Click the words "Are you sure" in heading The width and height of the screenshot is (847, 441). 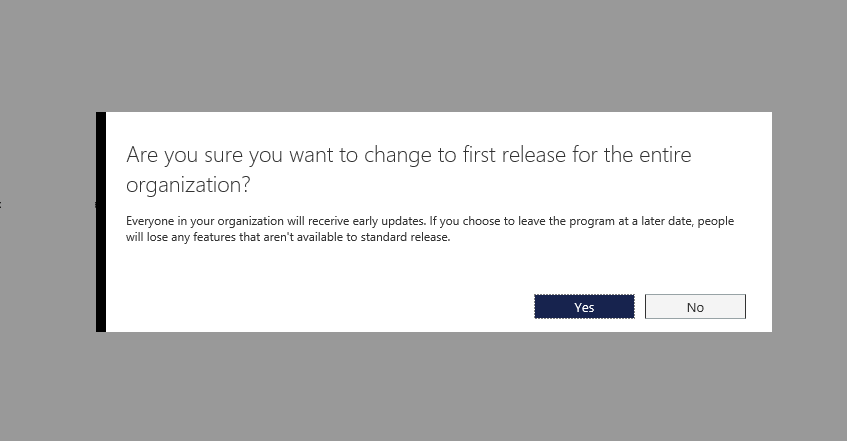175,156
